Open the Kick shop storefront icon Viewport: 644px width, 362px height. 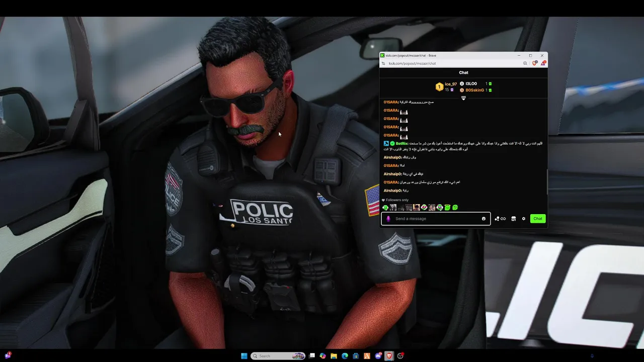coord(513,219)
